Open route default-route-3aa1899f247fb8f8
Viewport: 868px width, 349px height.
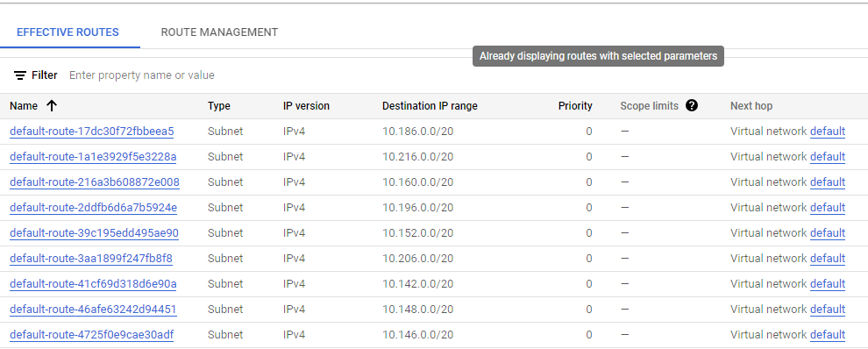coord(91,259)
